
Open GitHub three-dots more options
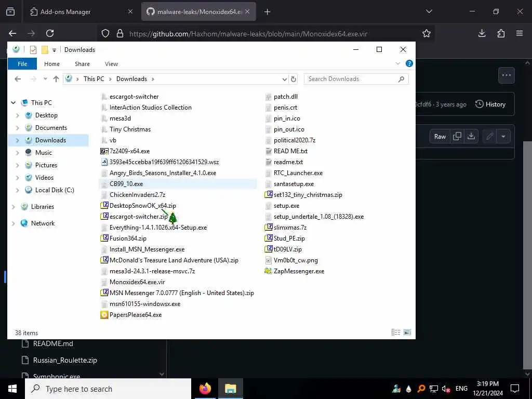(x=506, y=75)
